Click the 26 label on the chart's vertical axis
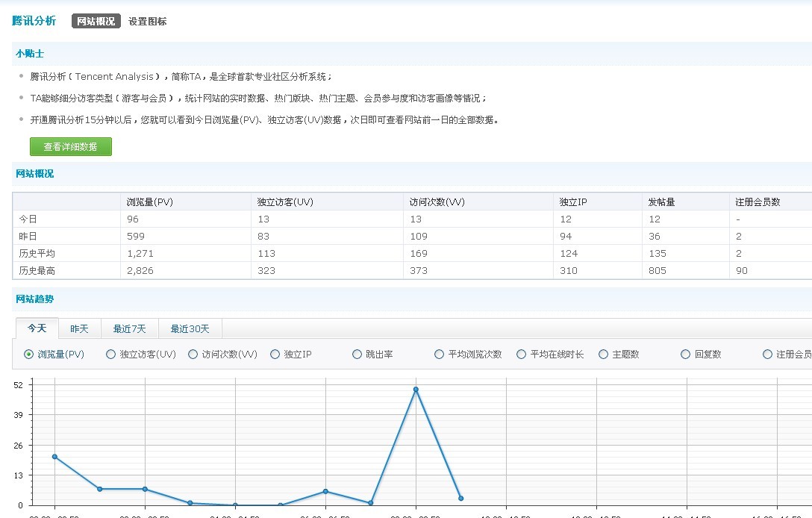 coord(18,446)
